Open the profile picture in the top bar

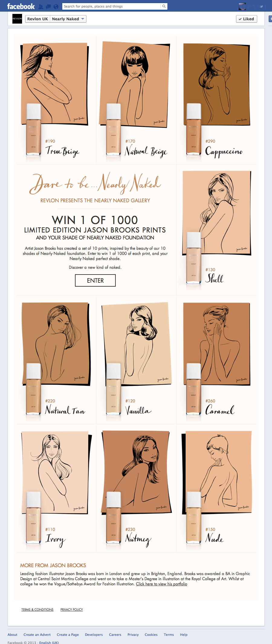(242, 6)
